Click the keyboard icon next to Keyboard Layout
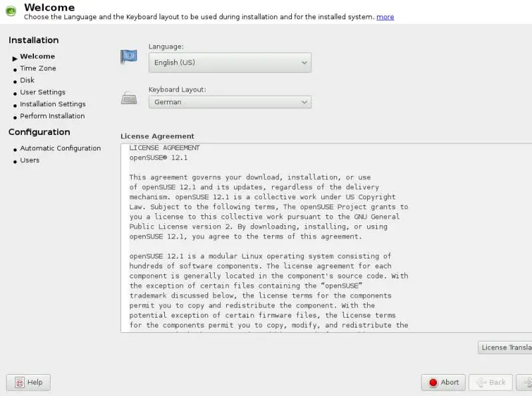Screen dimensions: 532x396 coord(129,98)
